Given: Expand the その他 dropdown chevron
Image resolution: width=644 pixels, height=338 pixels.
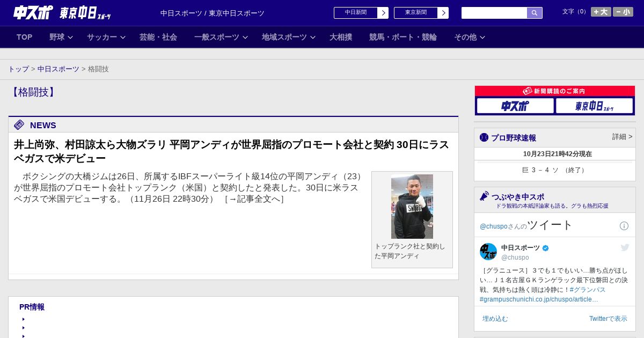Looking at the screenshot, I should point(482,37).
